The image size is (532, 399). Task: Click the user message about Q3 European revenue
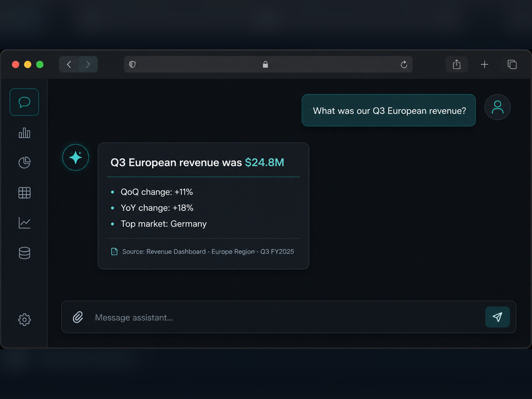pyautogui.click(x=389, y=111)
